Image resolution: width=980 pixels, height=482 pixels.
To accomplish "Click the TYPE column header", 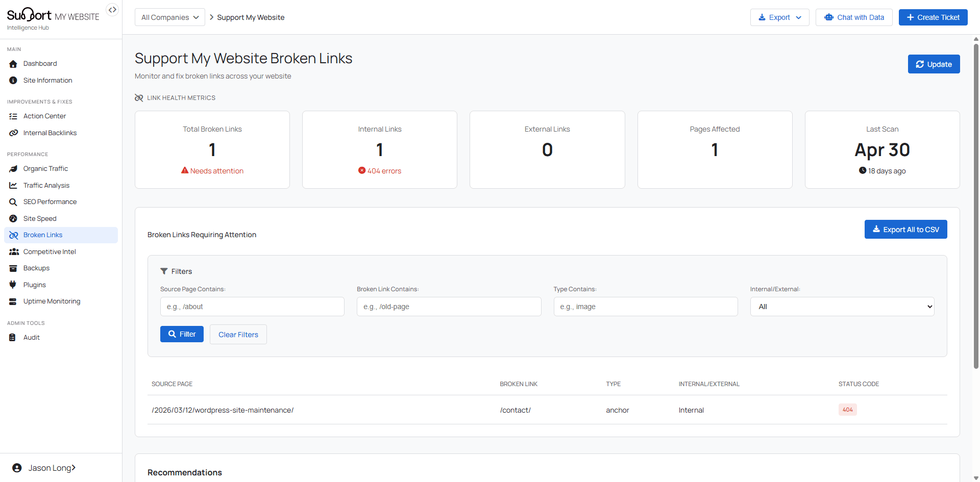I will coord(614,384).
